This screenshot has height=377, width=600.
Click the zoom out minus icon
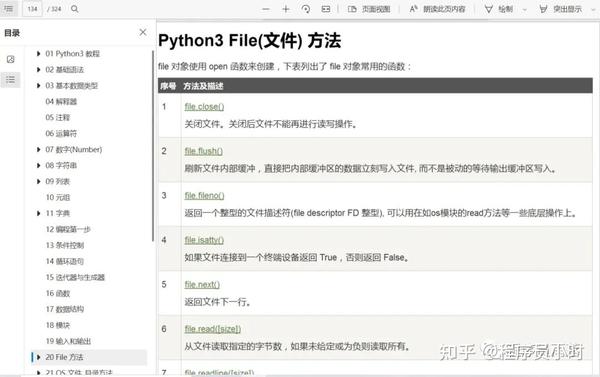tap(266, 9)
